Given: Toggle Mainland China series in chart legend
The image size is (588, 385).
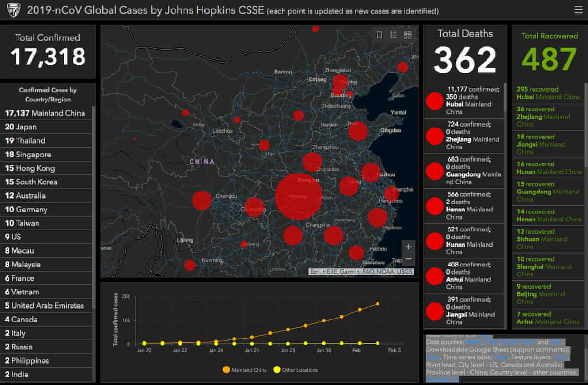Looking at the screenshot, I should 244,370.
